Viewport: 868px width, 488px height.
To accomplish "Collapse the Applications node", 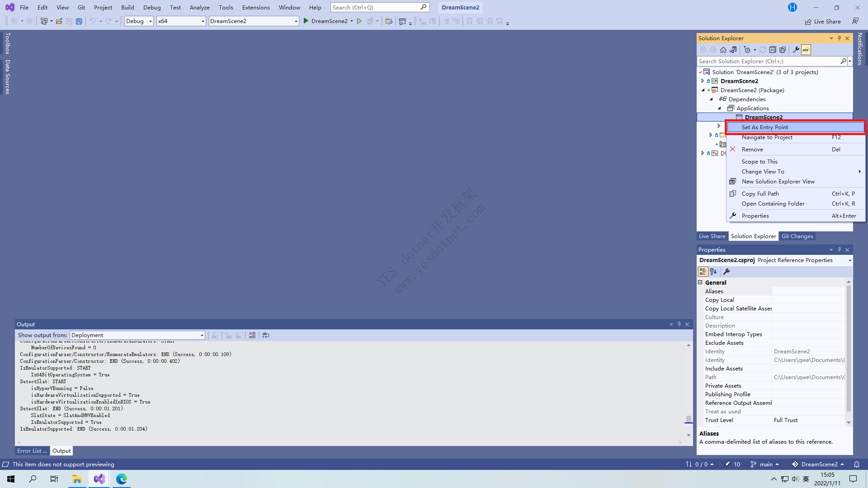I will pyautogui.click(x=719, y=108).
